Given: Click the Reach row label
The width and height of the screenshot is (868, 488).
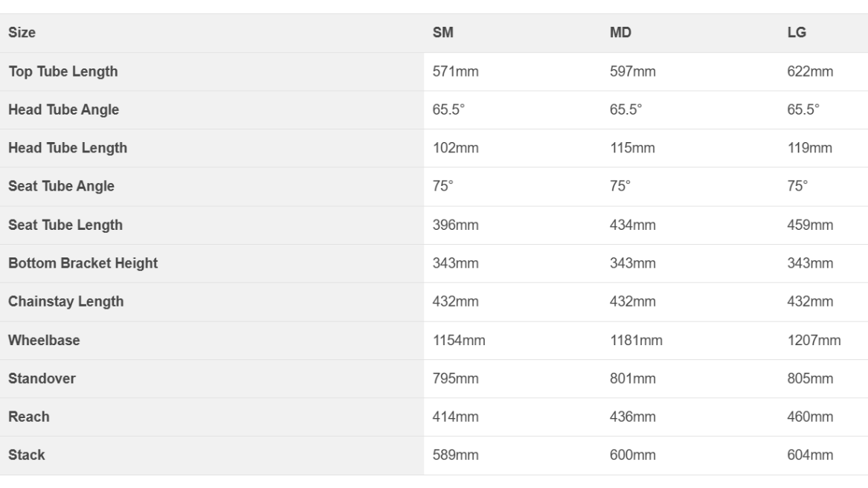Looking at the screenshot, I should 29,417.
